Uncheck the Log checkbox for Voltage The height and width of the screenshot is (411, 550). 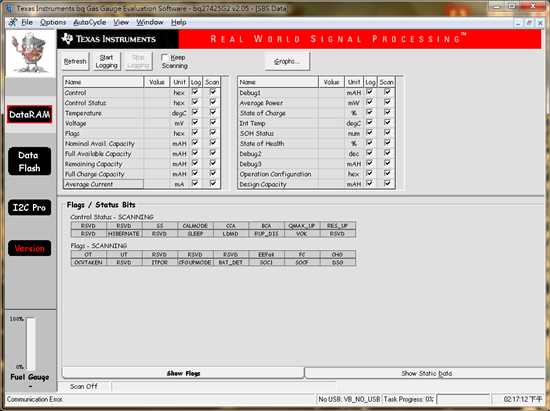click(195, 122)
